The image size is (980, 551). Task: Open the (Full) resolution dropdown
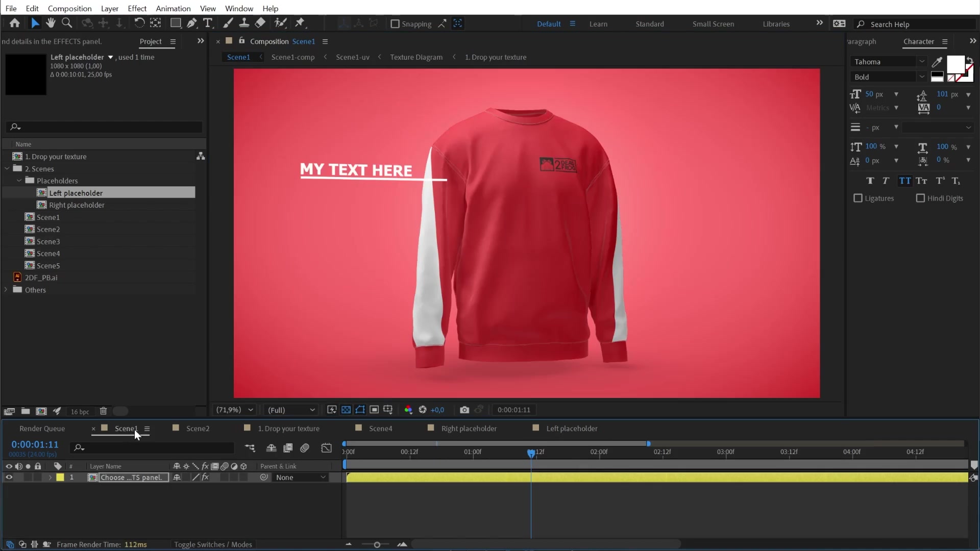click(291, 410)
